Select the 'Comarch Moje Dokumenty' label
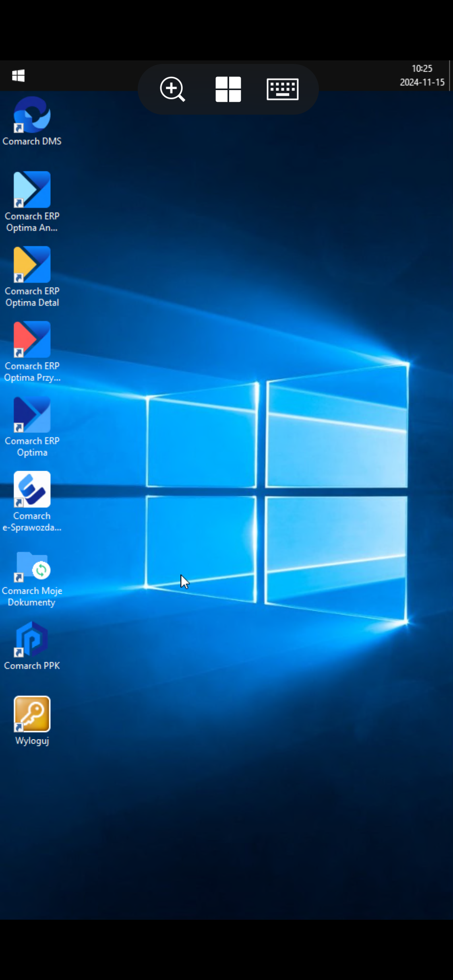This screenshot has height=980, width=453. pyautogui.click(x=32, y=597)
